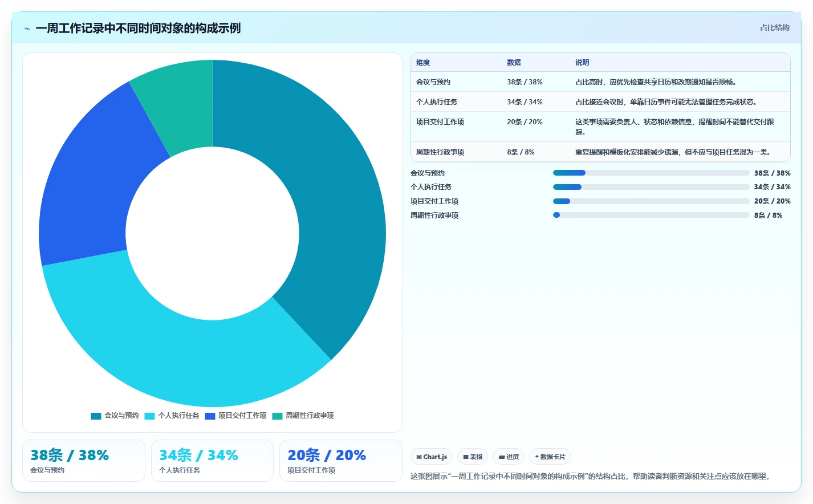813x504 pixels.
Task: Click the 进度 tag chip
Action: pos(508,457)
